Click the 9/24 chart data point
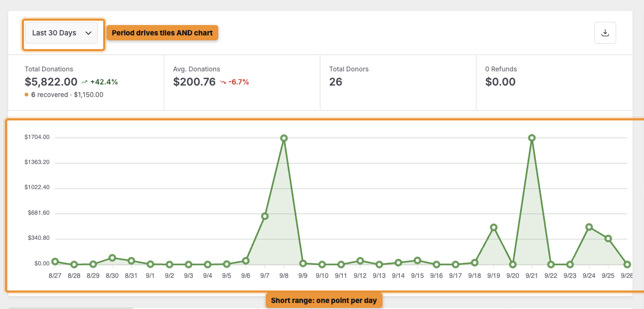The width and height of the screenshot is (644, 309). coord(589,227)
